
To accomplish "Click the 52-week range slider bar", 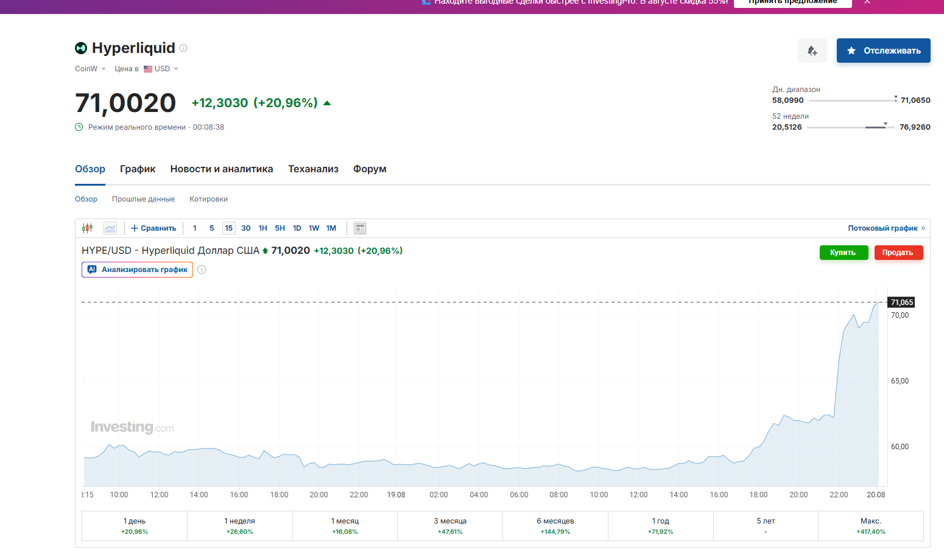I will [850, 127].
